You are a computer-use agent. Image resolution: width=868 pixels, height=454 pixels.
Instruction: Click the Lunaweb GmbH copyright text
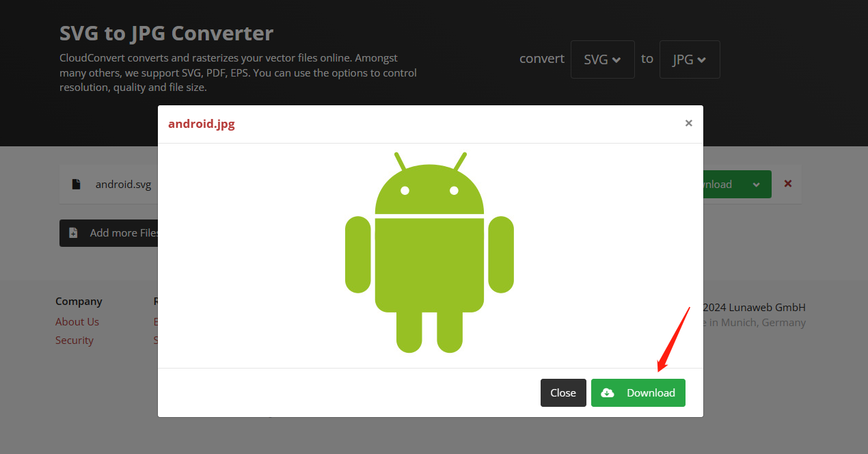pos(755,307)
